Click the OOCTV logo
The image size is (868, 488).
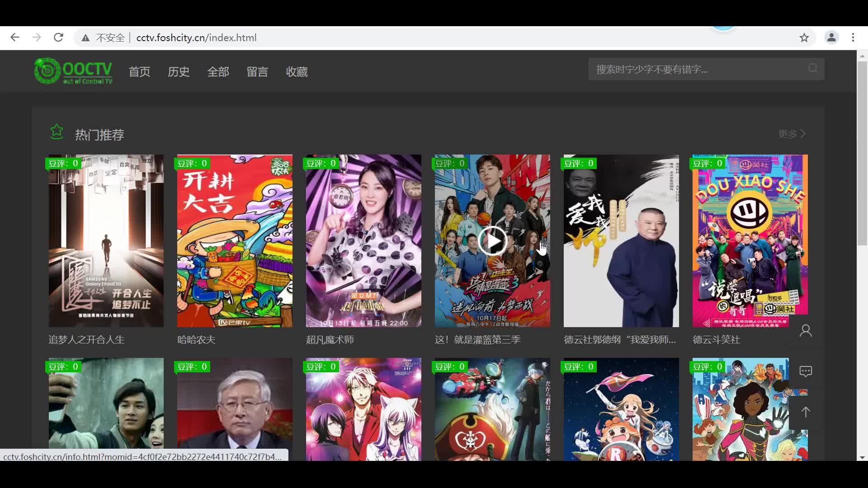73,71
